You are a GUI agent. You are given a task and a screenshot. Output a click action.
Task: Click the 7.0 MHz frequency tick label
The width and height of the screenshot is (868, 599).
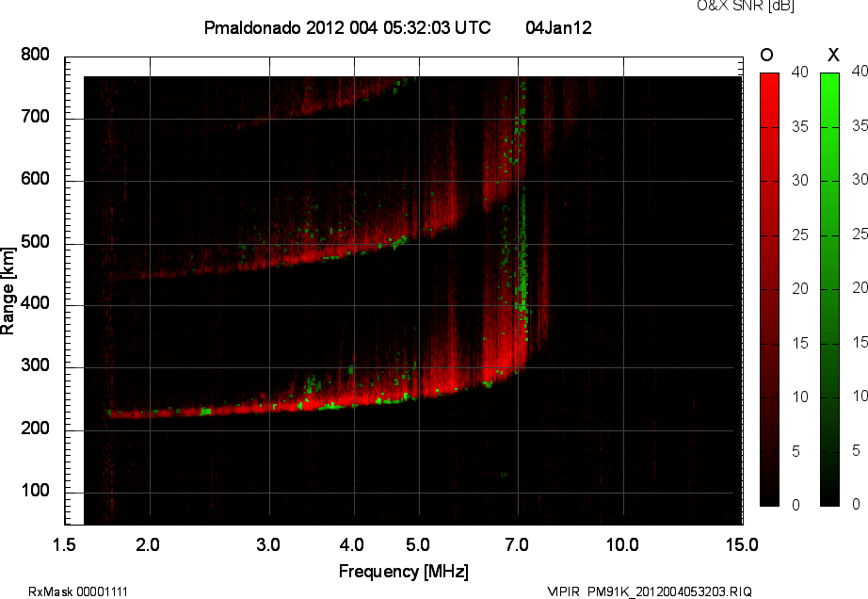[x=517, y=544]
